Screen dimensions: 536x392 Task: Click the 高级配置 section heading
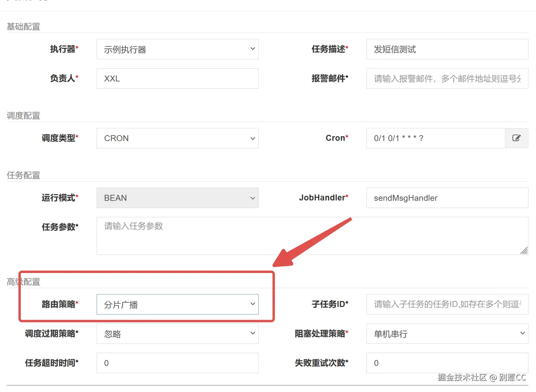click(x=23, y=282)
